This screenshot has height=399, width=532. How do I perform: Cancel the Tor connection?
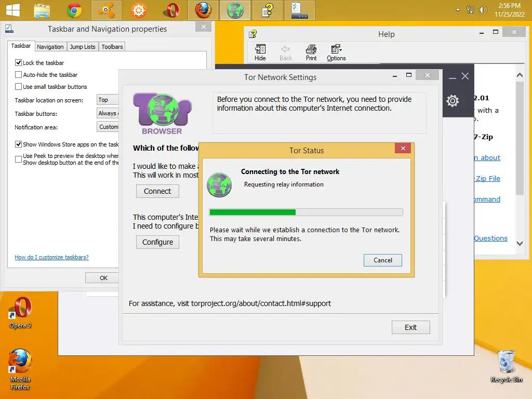[x=383, y=260]
